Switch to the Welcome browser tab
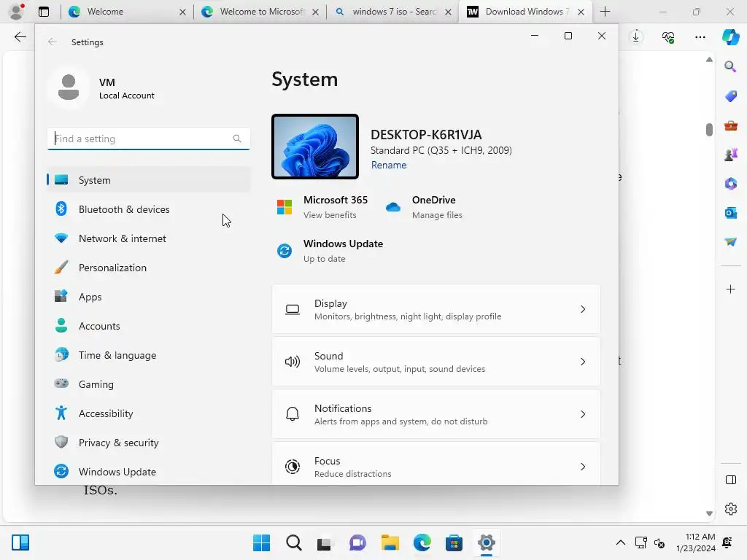This screenshot has height=560, width=747. [x=127, y=12]
